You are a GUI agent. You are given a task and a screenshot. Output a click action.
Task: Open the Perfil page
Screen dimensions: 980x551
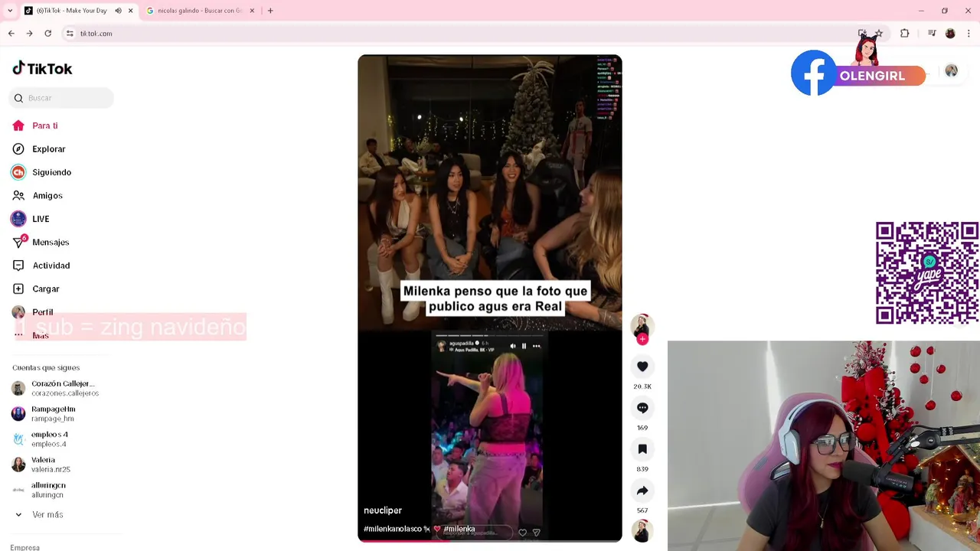(x=33, y=312)
